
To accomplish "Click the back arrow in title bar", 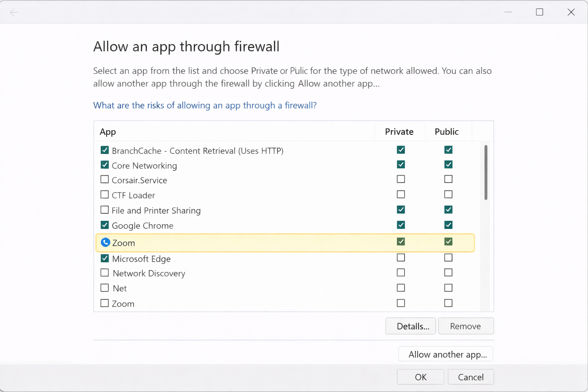I will click(x=15, y=13).
